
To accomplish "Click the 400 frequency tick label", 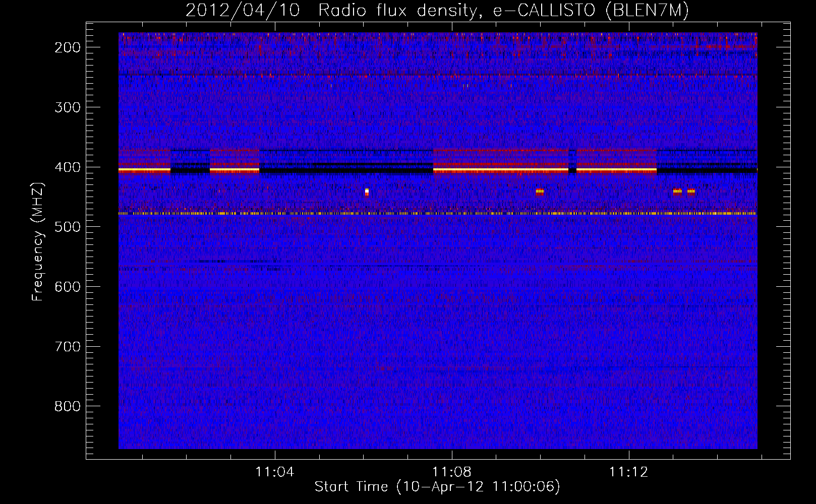I will click(67, 167).
